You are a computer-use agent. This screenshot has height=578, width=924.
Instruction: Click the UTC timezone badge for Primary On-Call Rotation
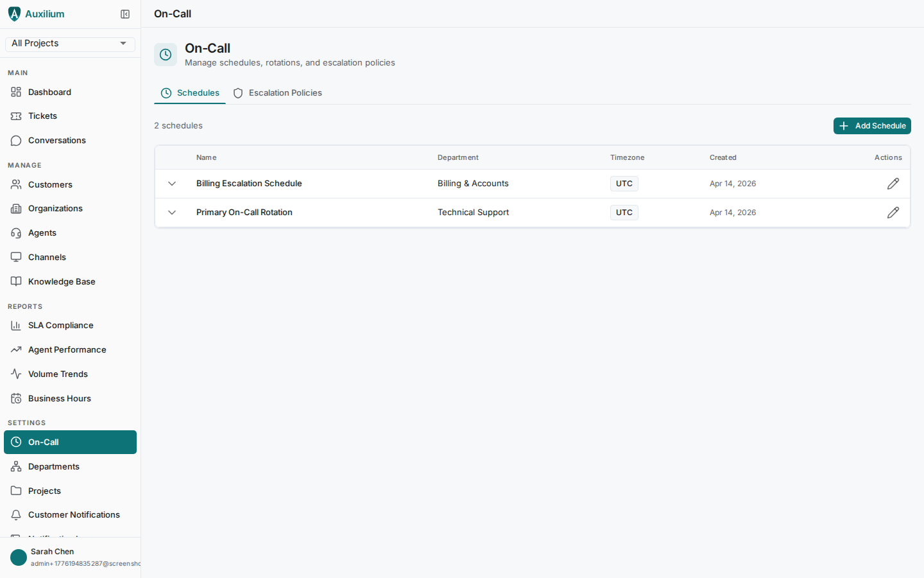pos(624,213)
